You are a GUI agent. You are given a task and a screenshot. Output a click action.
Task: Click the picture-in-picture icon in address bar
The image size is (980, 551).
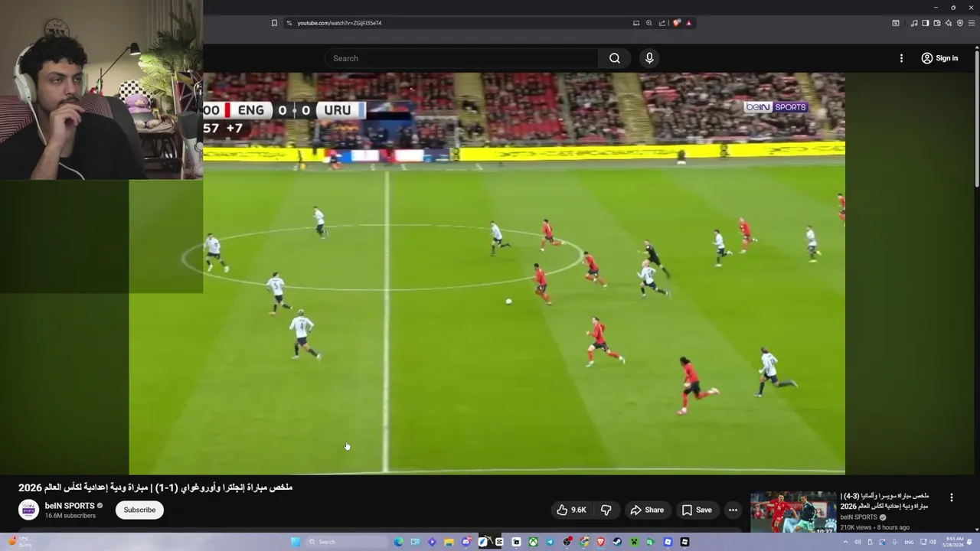tap(635, 23)
